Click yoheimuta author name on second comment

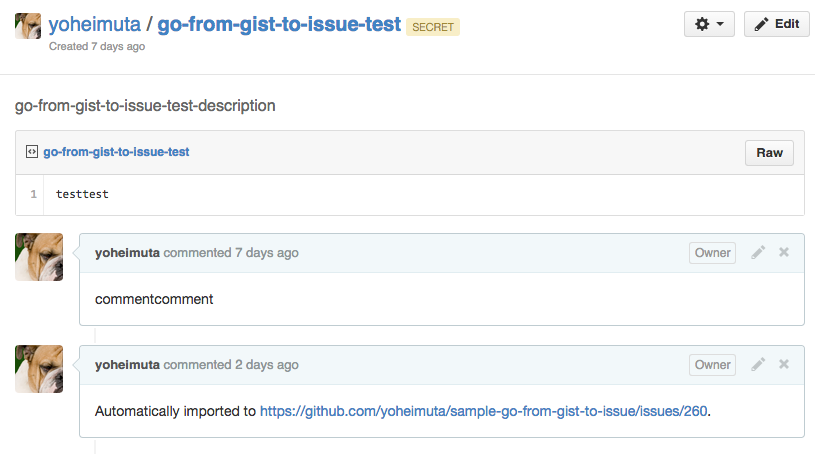point(127,365)
